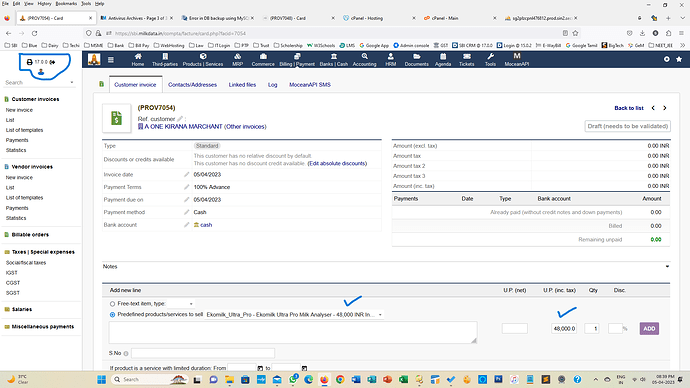
Task: Edit Payment Terms pencil icon
Action: coord(187,187)
